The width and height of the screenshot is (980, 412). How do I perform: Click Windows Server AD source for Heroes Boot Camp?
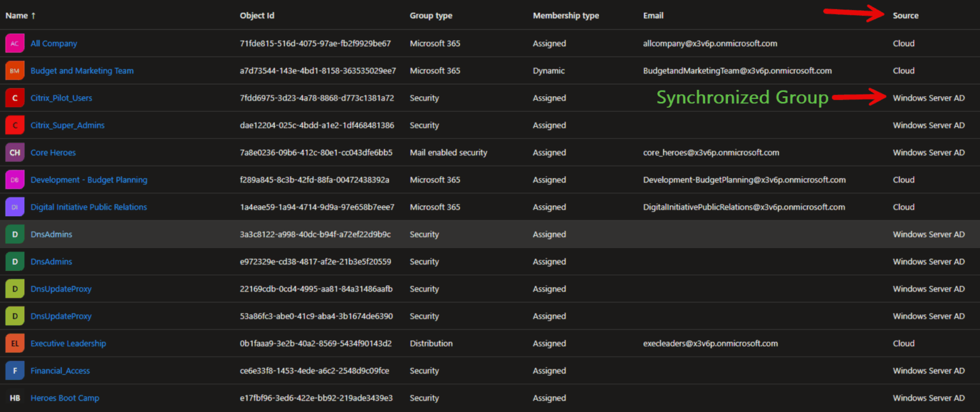pyautogui.click(x=929, y=398)
